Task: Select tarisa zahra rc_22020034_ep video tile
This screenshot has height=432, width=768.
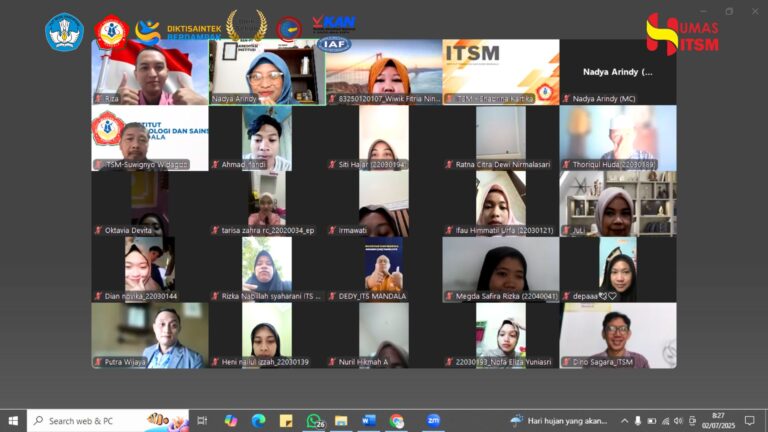Action: [x=267, y=204]
